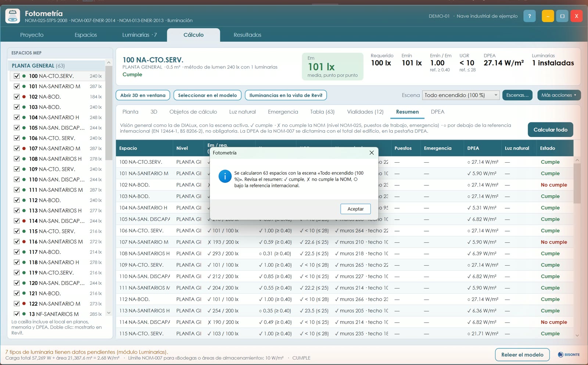
Task: Open help with the question mark button
Action: [529, 16]
